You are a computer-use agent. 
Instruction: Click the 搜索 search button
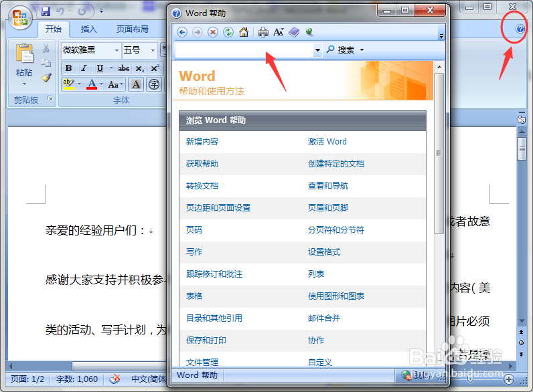point(341,50)
